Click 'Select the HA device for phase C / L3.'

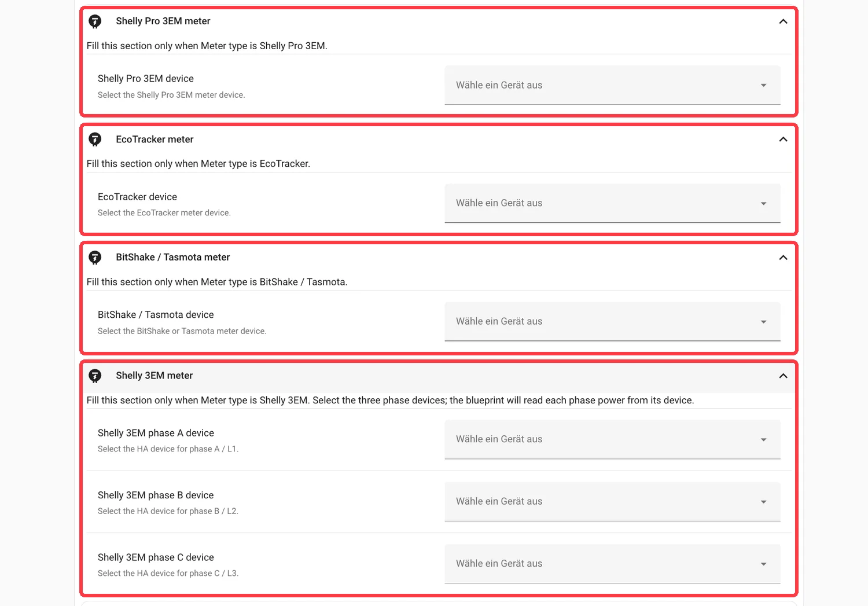pos(168,574)
